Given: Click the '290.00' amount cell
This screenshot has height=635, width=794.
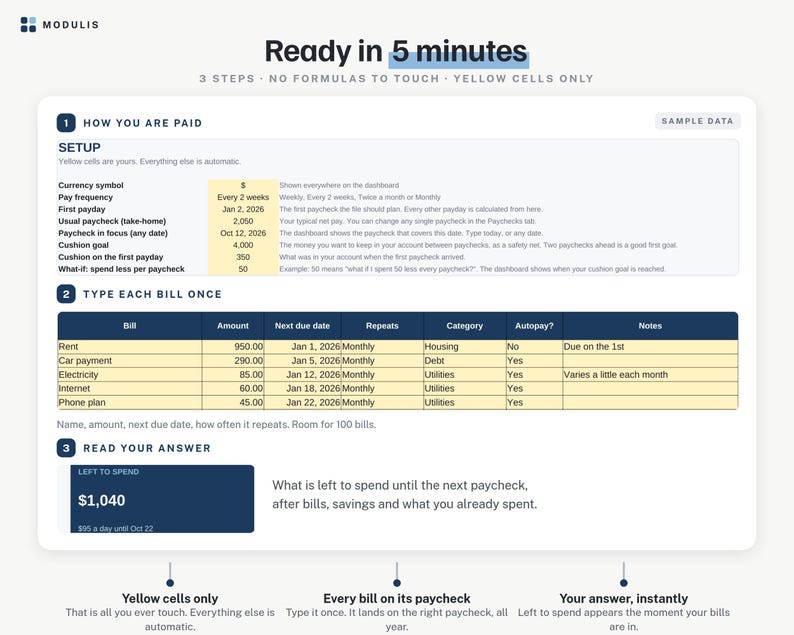Looking at the screenshot, I should (233, 361).
